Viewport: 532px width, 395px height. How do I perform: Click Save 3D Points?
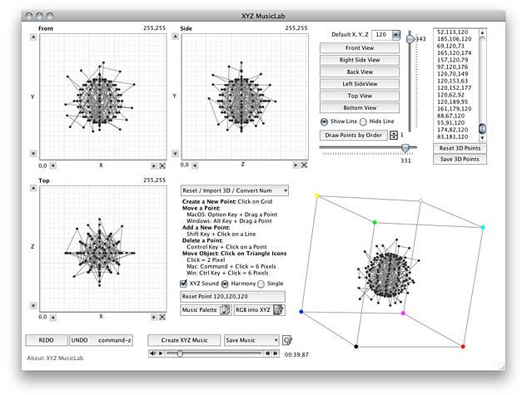click(x=460, y=159)
